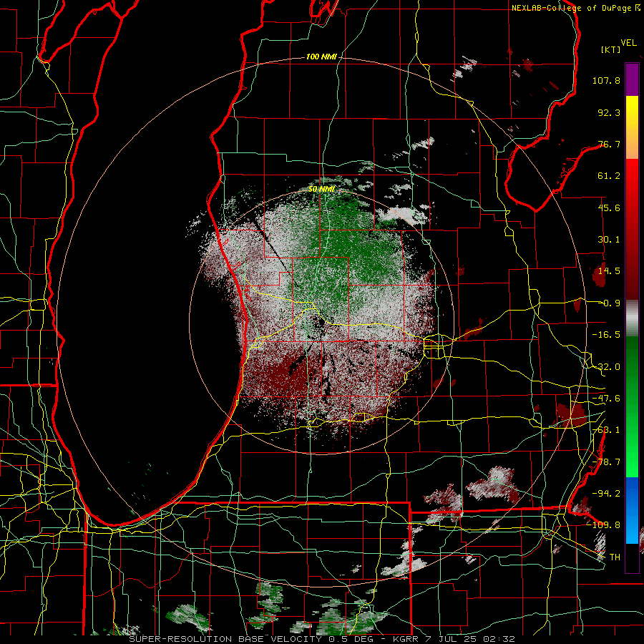Click the SUPER-RESOLUTION BASE VELOCITY caption text
This screenshot has width=644, height=644.
225,639
